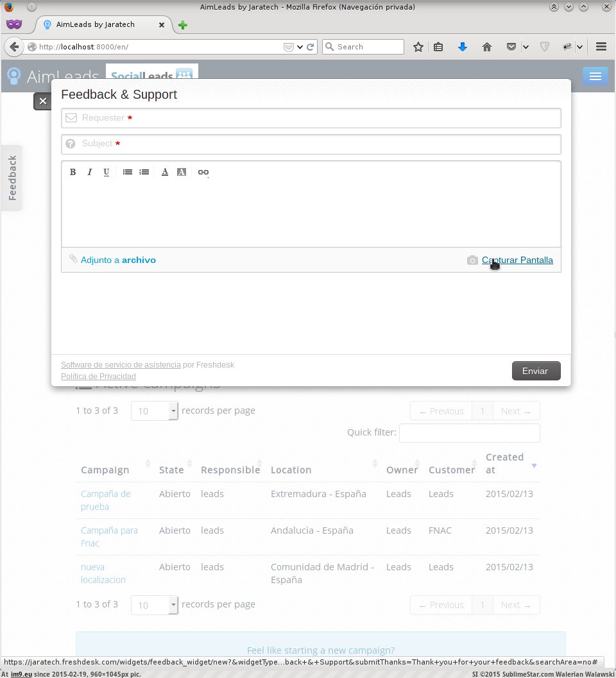Image resolution: width=616 pixels, height=678 pixels.
Task: Expand the URL bar history dropdown
Action: (x=300, y=47)
